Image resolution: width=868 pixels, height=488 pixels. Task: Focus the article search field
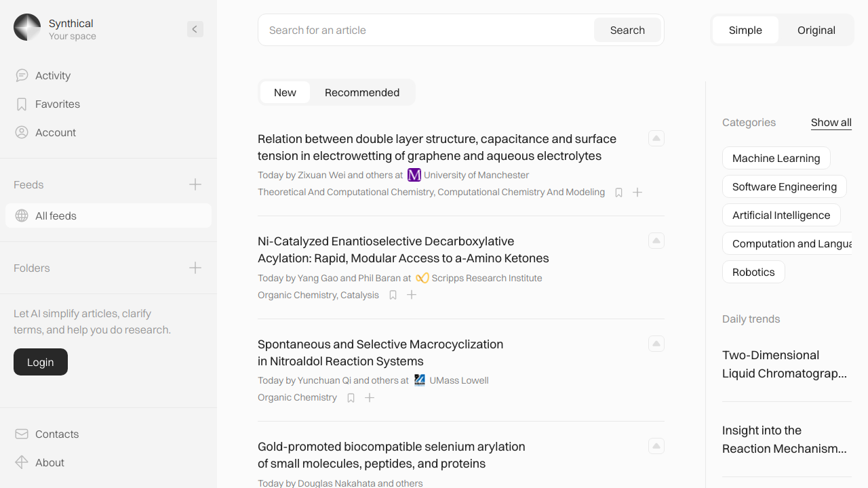(427, 30)
